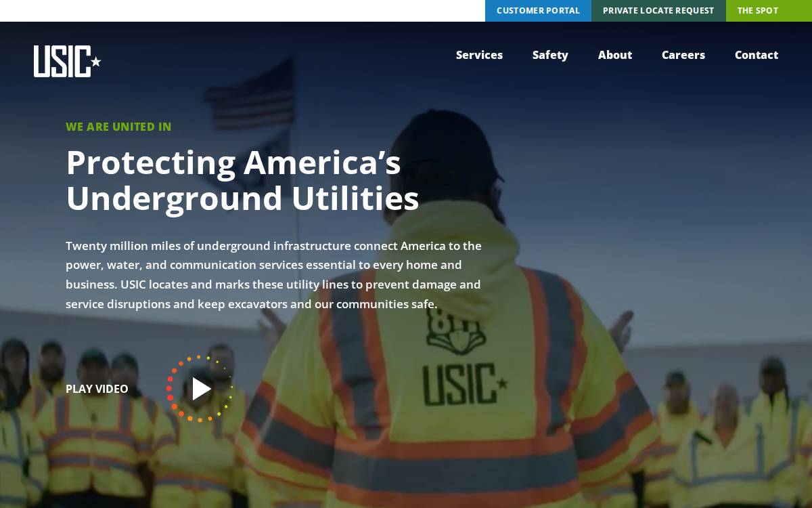Open the Careers menu
Viewport: 812px width, 508px height.
[x=683, y=55]
